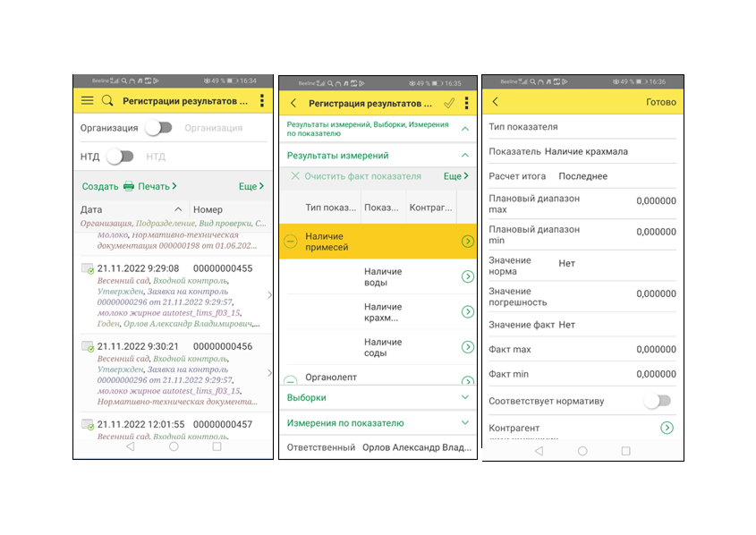This screenshot has width=756, height=535.
Task: Toggle the НТД filter switch
Action: (x=121, y=157)
